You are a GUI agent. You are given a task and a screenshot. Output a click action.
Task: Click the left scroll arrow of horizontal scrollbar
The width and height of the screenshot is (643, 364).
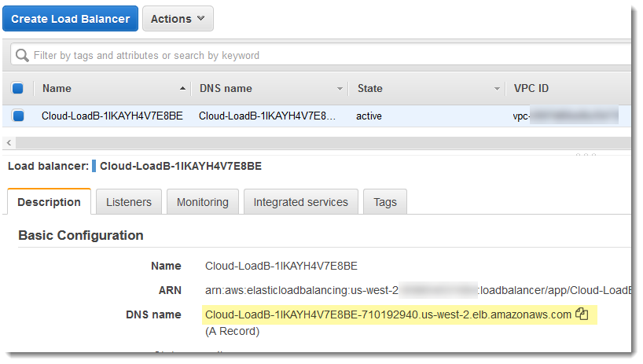9,142
